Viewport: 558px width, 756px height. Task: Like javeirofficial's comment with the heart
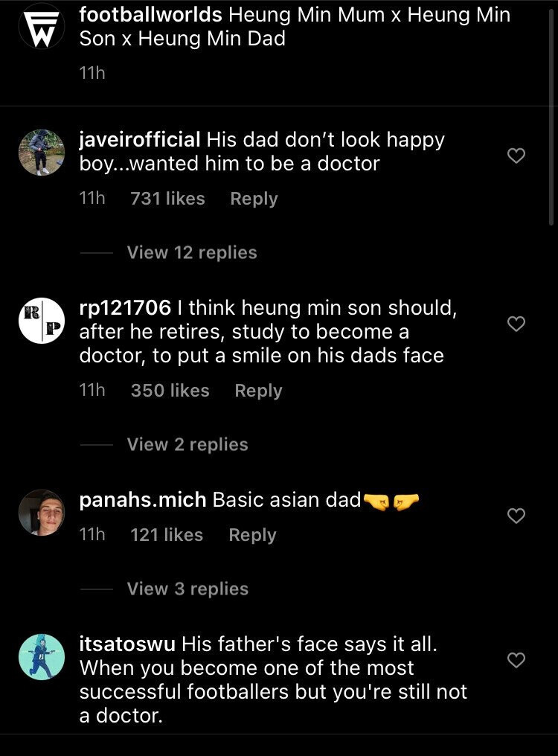(x=516, y=156)
